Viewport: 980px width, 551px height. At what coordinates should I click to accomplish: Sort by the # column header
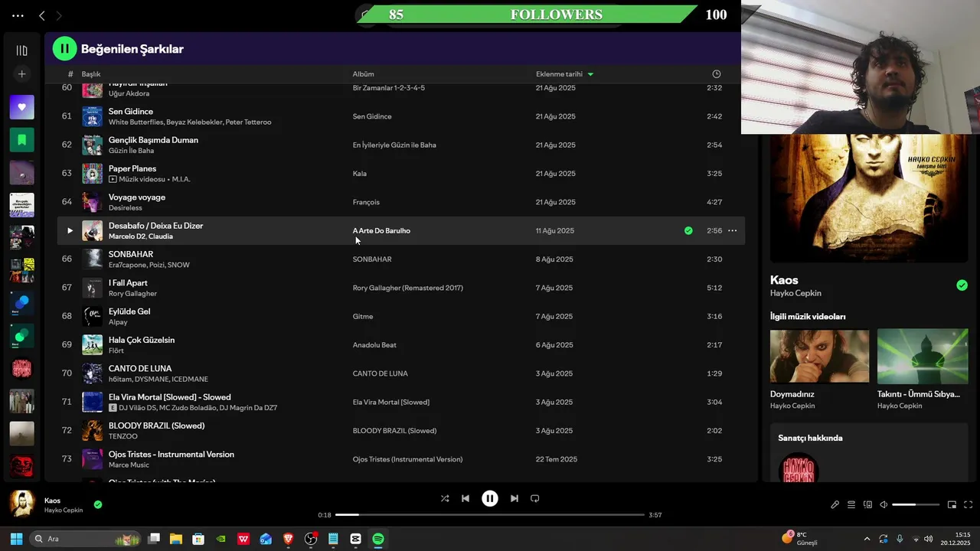tap(70, 74)
